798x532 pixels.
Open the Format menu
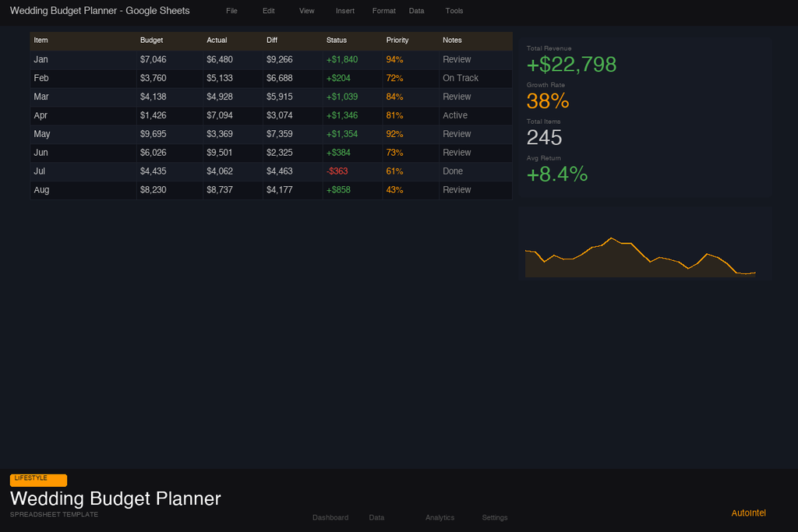tap(383, 11)
